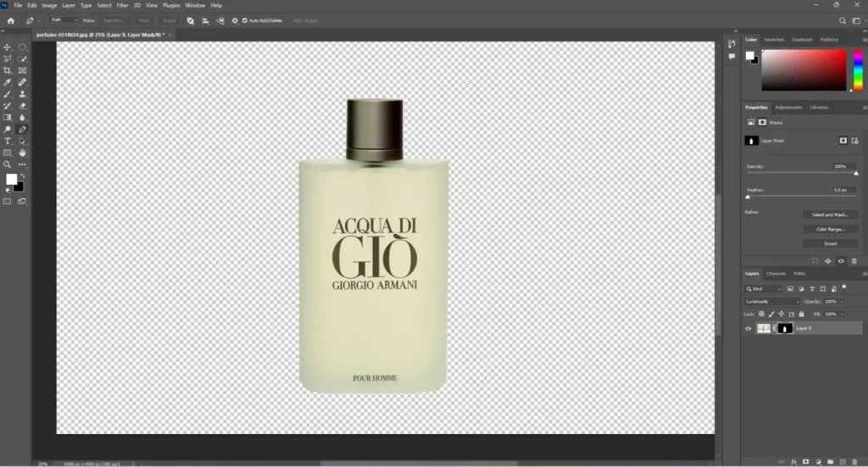868x467 pixels.
Task: Open the File menu
Action: [x=18, y=5]
